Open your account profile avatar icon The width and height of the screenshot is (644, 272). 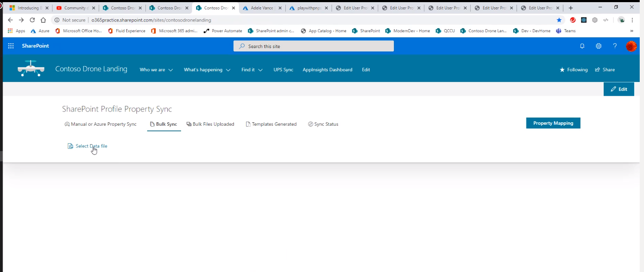(632, 46)
